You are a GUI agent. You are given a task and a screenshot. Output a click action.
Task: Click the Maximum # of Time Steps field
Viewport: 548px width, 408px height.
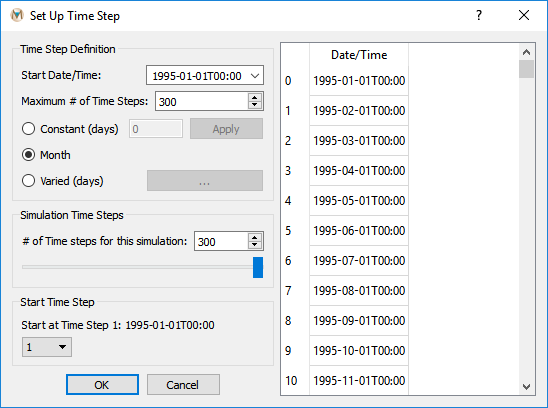202,101
